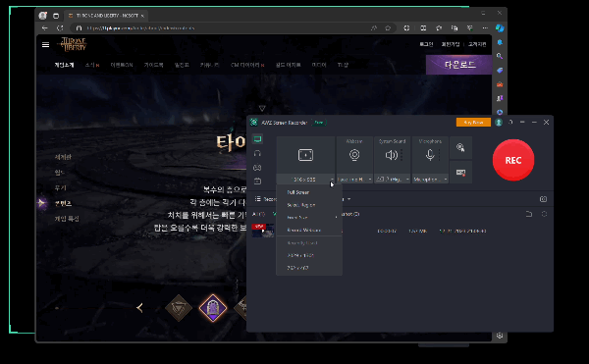Click the record region rectangle icon

[x=305, y=155]
